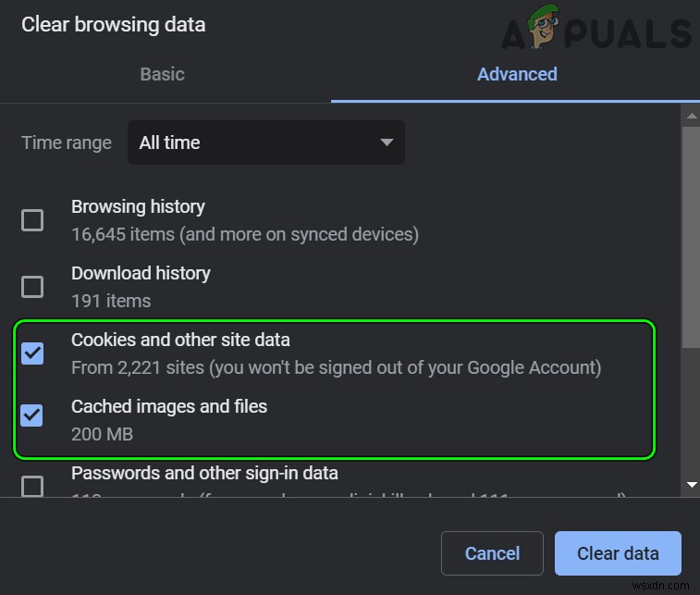This screenshot has height=595, width=700.
Task: Select the "Cookies and other site data" label
Action: tap(180, 340)
